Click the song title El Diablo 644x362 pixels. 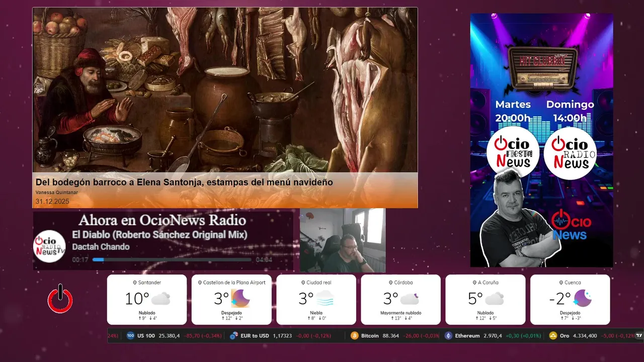tap(159, 235)
